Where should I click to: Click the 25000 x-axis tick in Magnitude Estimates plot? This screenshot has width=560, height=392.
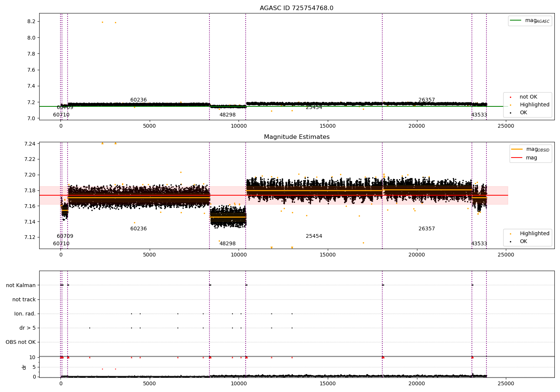(x=506, y=255)
